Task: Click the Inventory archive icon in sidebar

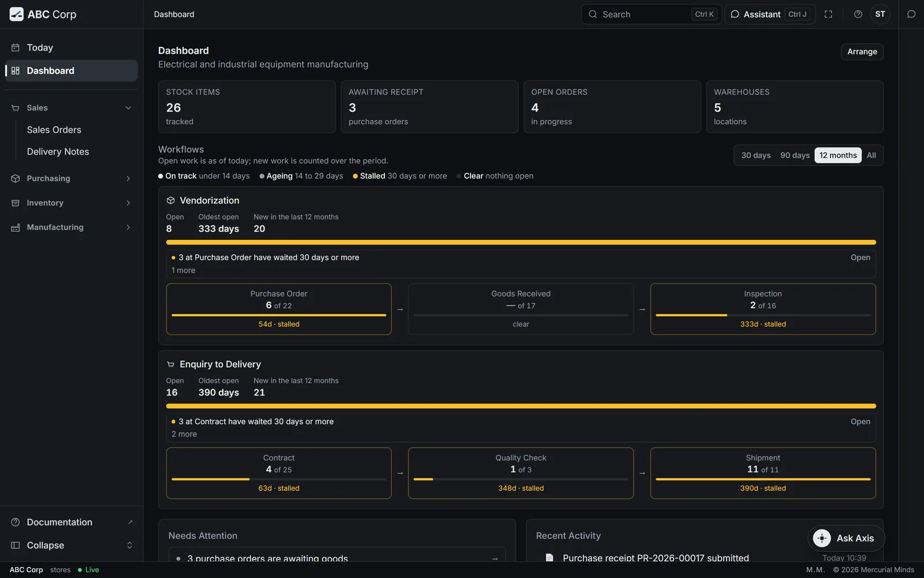Action: click(16, 203)
